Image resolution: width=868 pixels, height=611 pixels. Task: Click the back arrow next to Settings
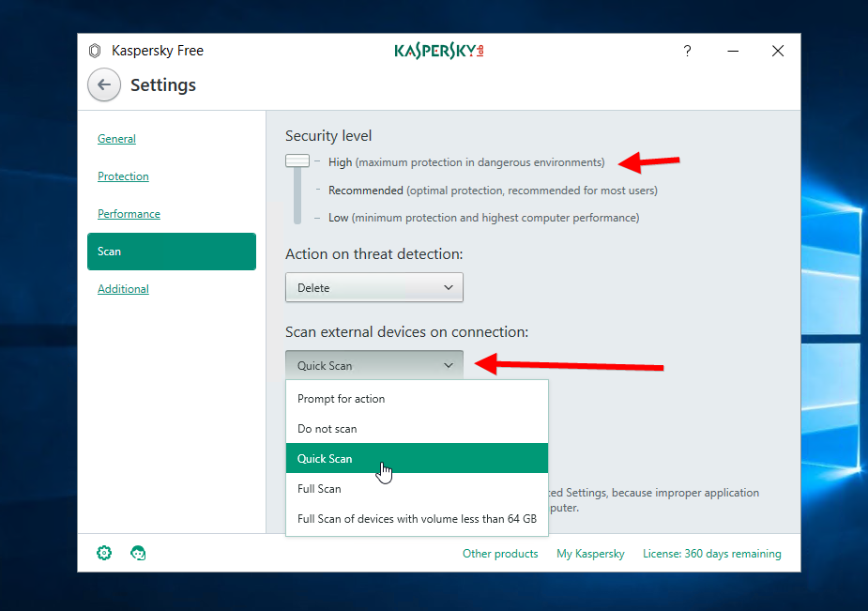pyautogui.click(x=104, y=84)
